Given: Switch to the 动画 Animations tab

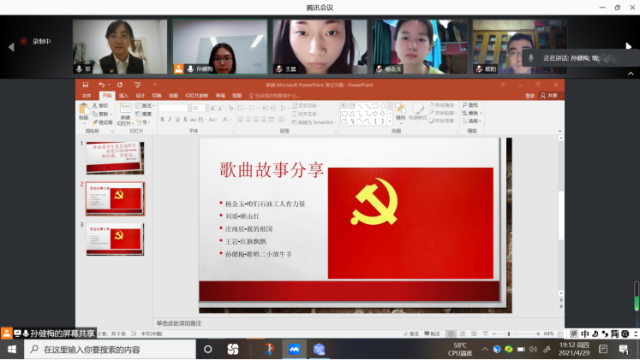Looking at the screenshot, I should pos(173,96).
